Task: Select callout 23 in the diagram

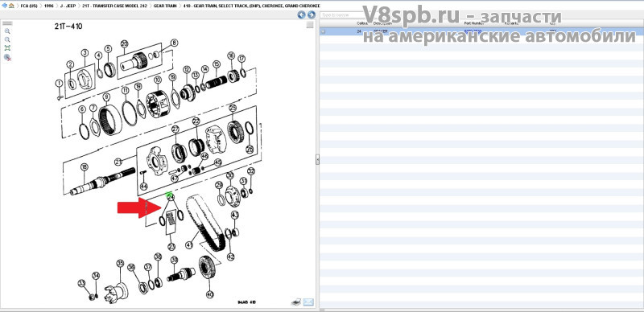Action: click(171, 247)
